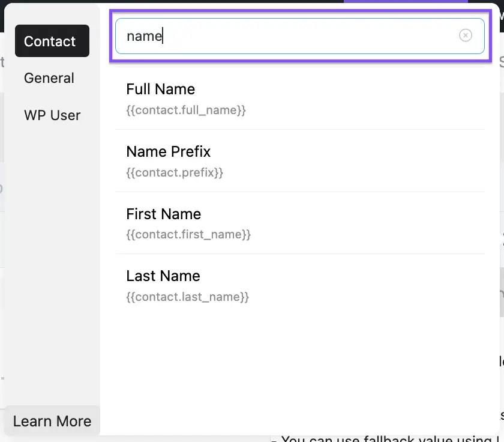
Task: Open the WP User tab
Action: [52, 115]
